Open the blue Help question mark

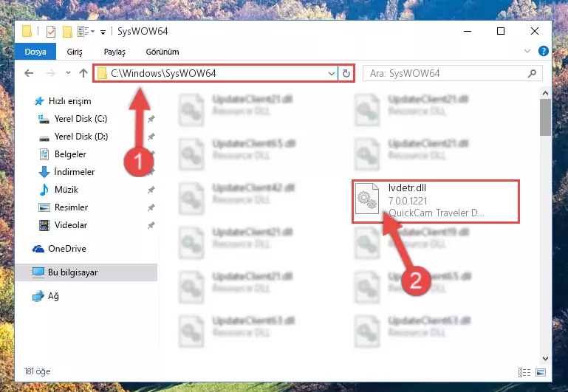[543, 51]
